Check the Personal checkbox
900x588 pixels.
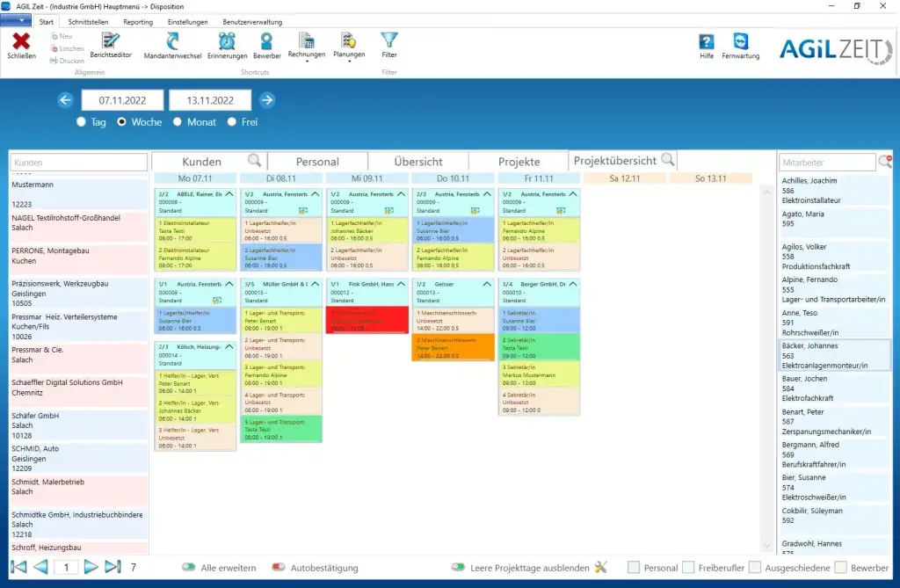coord(634,567)
